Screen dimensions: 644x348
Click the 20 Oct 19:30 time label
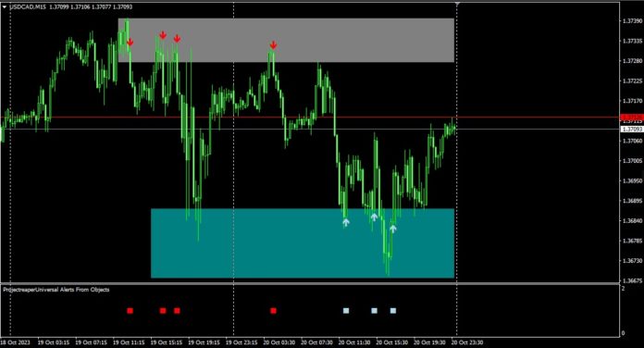click(429, 342)
